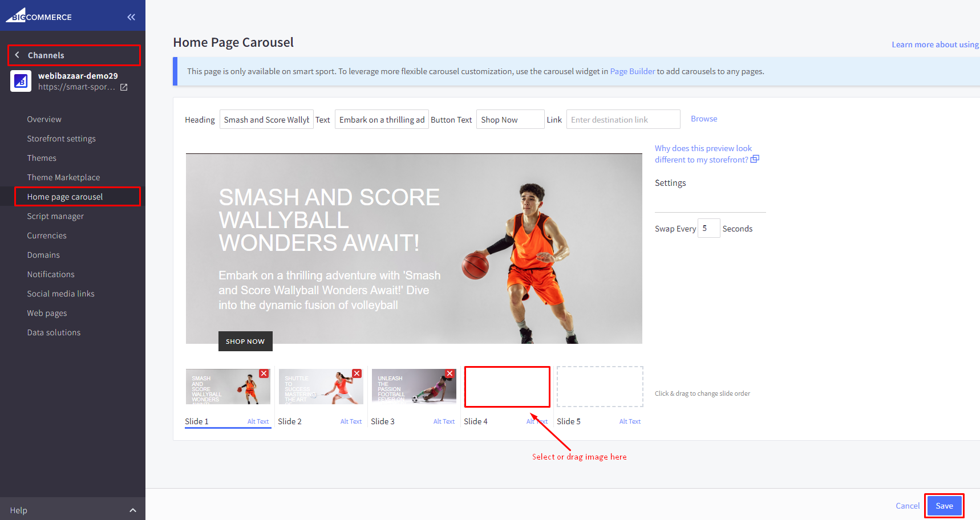This screenshot has height=520, width=980.
Task: Delete Slide 2 using red X icon
Action: (357, 373)
